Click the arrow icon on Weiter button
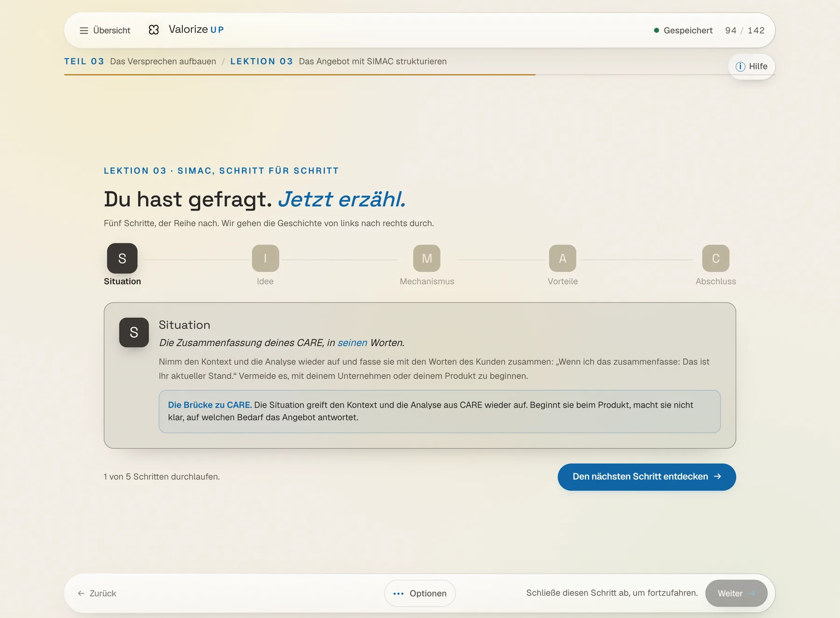The width and height of the screenshot is (840, 618). click(x=752, y=593)
